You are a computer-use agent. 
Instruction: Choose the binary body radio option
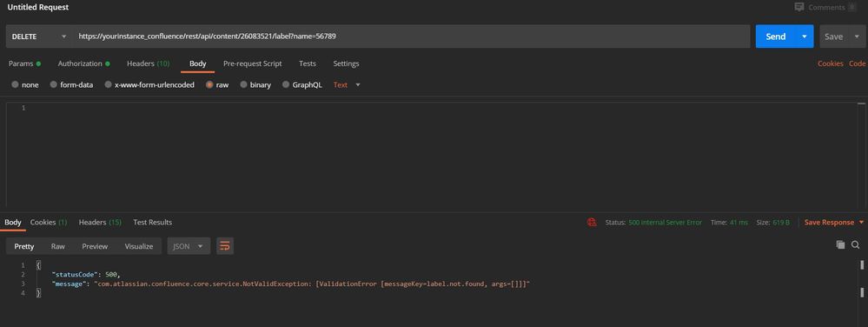point(243,85)
